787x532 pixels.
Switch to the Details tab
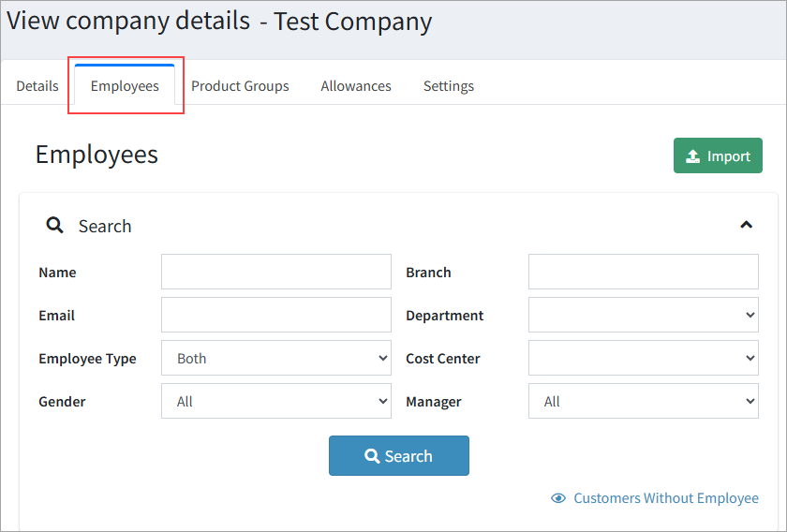37,86
